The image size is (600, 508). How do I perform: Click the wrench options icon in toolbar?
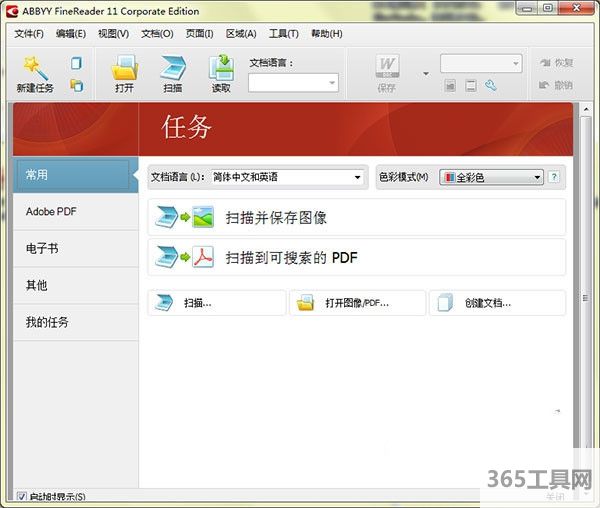(x=491, y=85)
